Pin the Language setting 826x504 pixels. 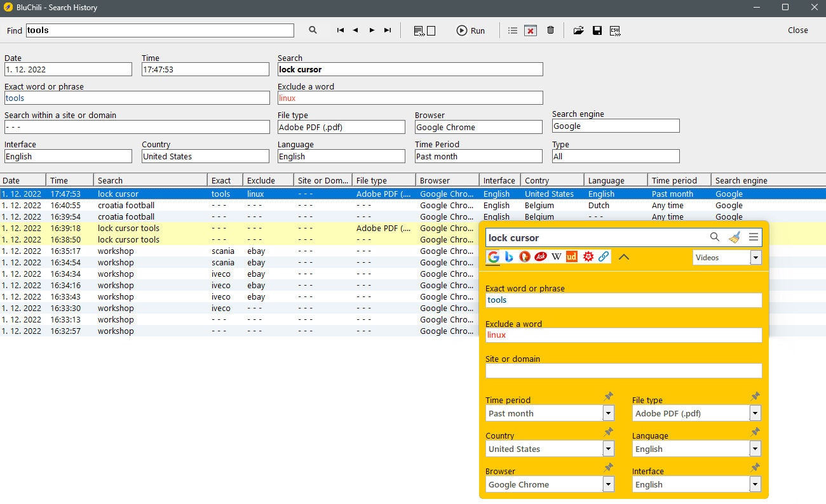click(755, 432)
